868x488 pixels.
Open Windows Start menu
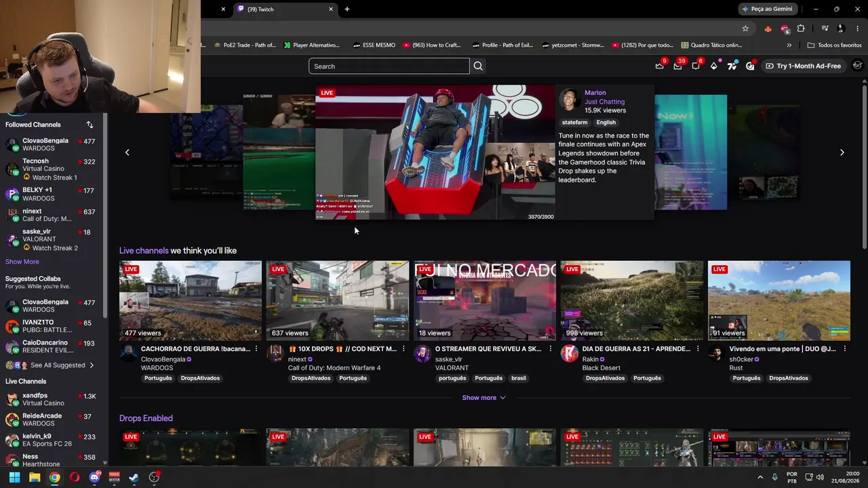tap(14, 477)
